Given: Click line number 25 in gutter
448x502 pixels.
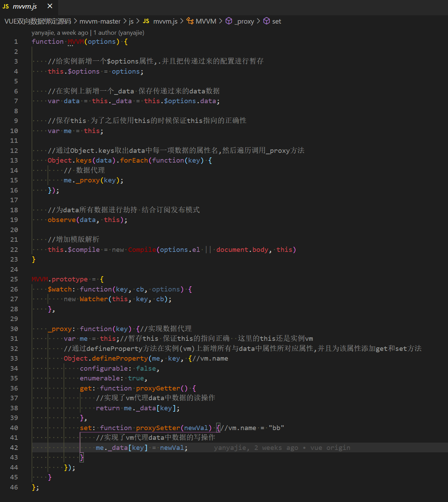Looking at the screenshot, I should (14, 279).
